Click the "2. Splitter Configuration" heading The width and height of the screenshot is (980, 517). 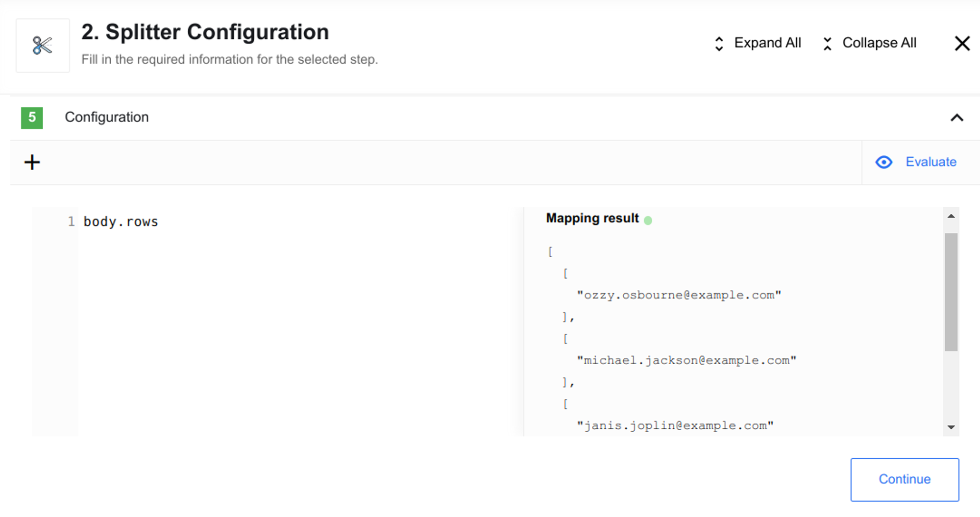pos(205,32)
